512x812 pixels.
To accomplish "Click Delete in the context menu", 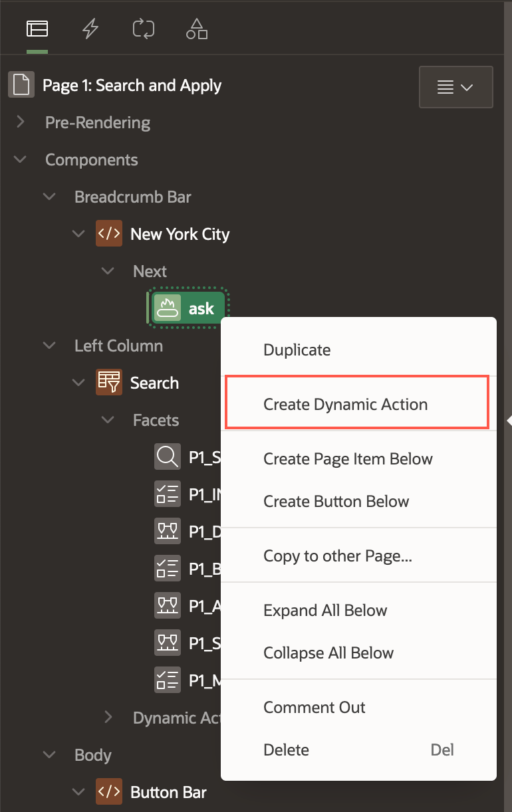I will pyautogui.click(x=286, y=750).
